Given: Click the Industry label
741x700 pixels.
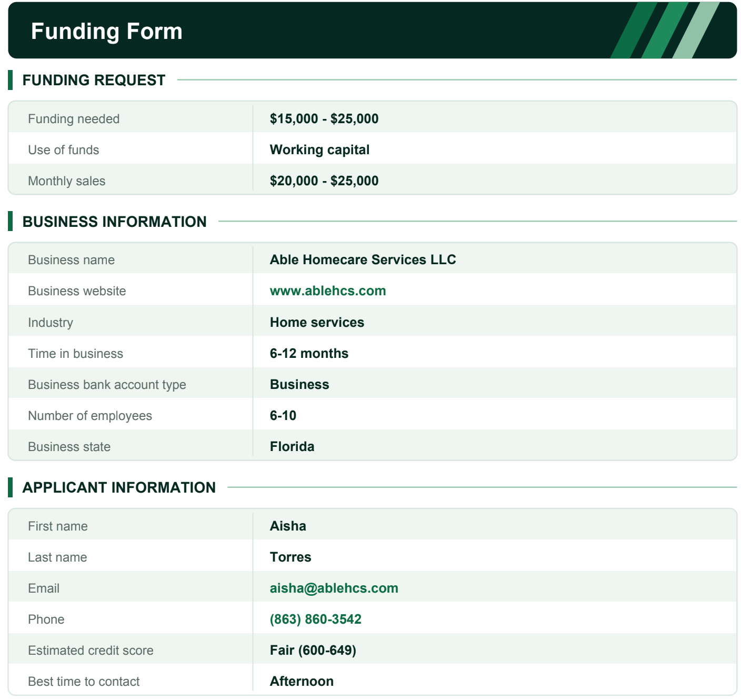Looking at the screenshot, I should pos(51,323).
